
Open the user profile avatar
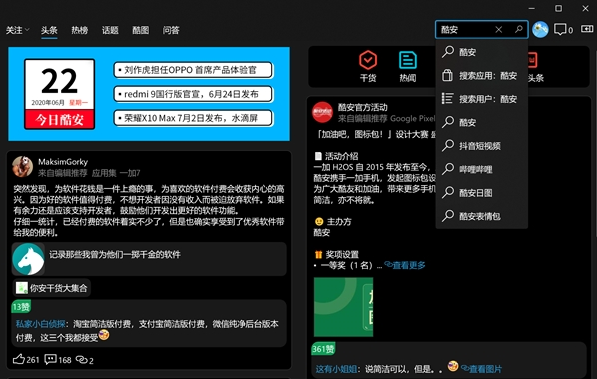(540, 29)
